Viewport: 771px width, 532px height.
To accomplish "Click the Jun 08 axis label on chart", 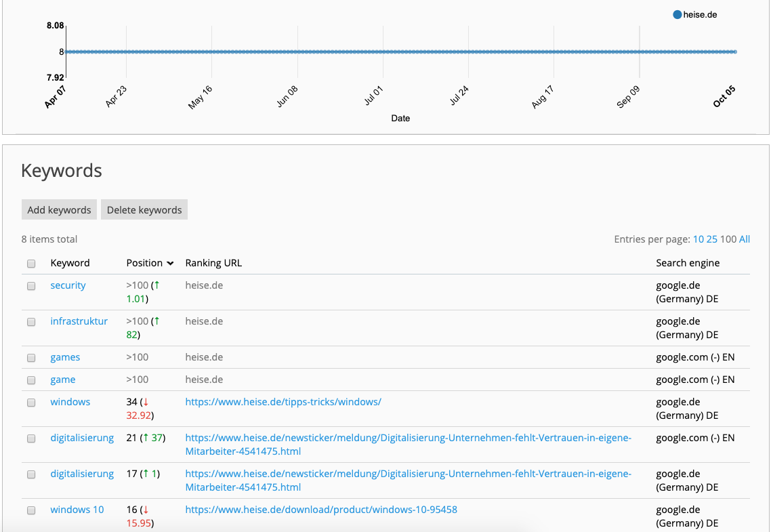I will 287,96.
